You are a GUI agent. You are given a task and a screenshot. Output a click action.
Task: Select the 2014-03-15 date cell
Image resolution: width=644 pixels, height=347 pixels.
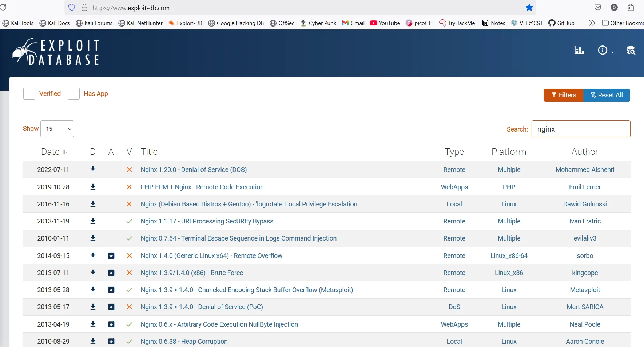tap(53, 256)
